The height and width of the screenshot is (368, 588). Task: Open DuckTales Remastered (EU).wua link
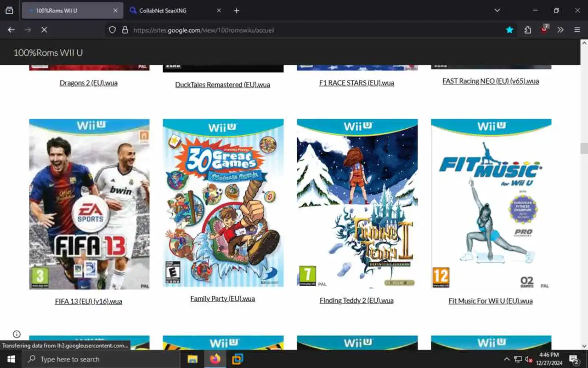point(223,85)
